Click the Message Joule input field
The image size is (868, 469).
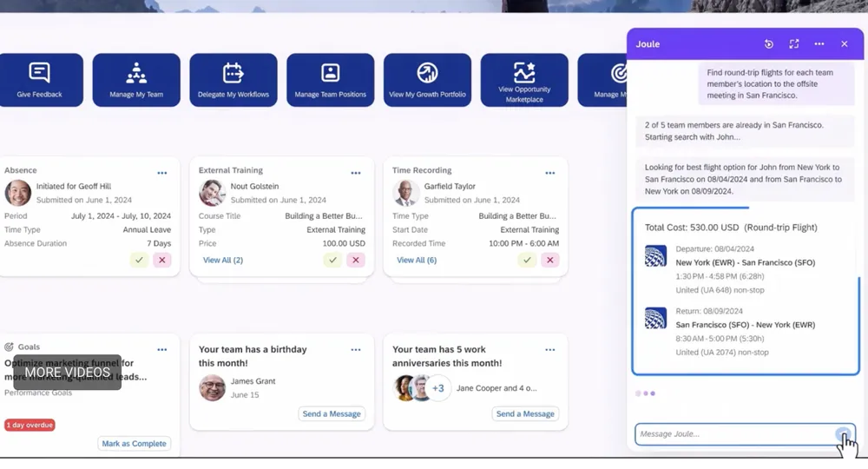tap(733, 434)
